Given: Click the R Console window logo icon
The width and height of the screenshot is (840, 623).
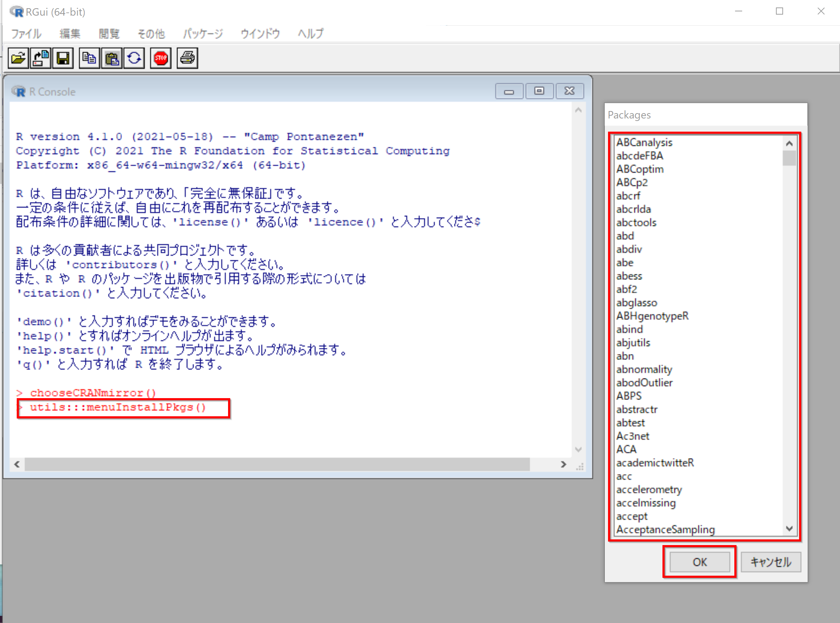Looking at the screenshot, I should pyautogui.click(x=19, y=92).
